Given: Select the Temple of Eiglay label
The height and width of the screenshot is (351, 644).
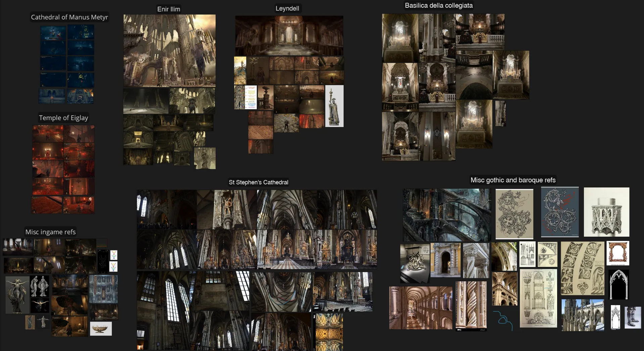Looking at the screenshot, I should (63, 118).
